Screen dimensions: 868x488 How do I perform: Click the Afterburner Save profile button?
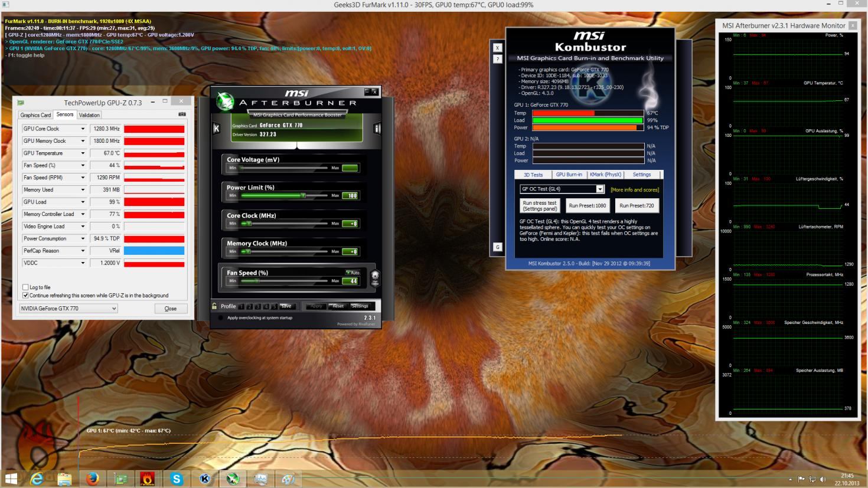(x=286, y=306)
